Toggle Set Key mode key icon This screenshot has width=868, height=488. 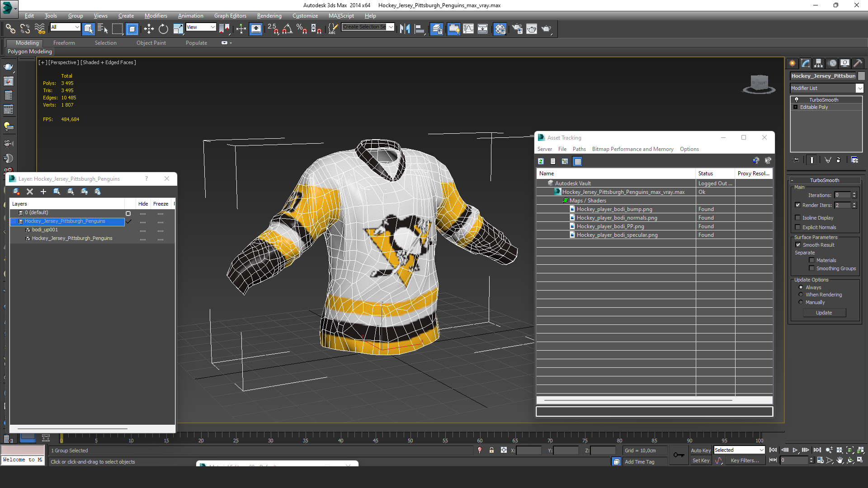tap(679, 455)
